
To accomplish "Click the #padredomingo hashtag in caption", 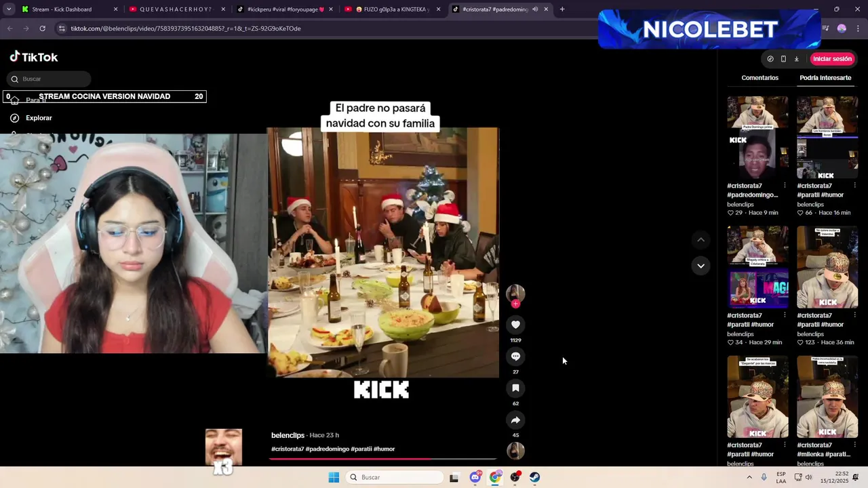I will (328, 449).
